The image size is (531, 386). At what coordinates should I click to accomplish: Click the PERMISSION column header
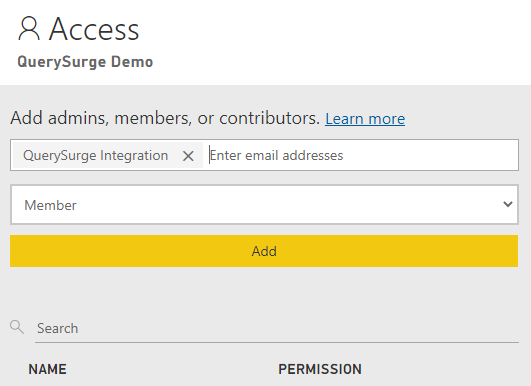click(320, 369)
